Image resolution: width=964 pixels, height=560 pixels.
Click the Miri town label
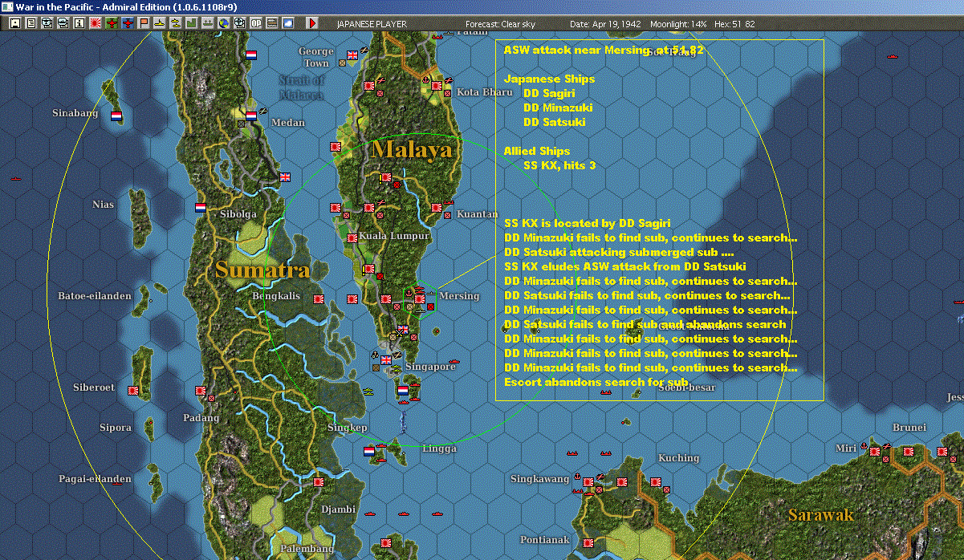[x=845, y=448]
